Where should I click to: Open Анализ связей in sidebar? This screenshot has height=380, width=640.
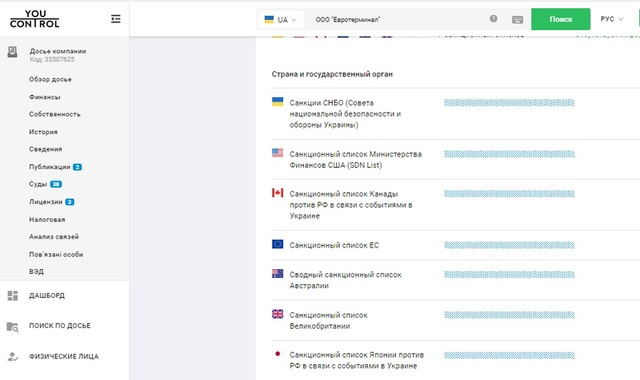tap(54, 237)
